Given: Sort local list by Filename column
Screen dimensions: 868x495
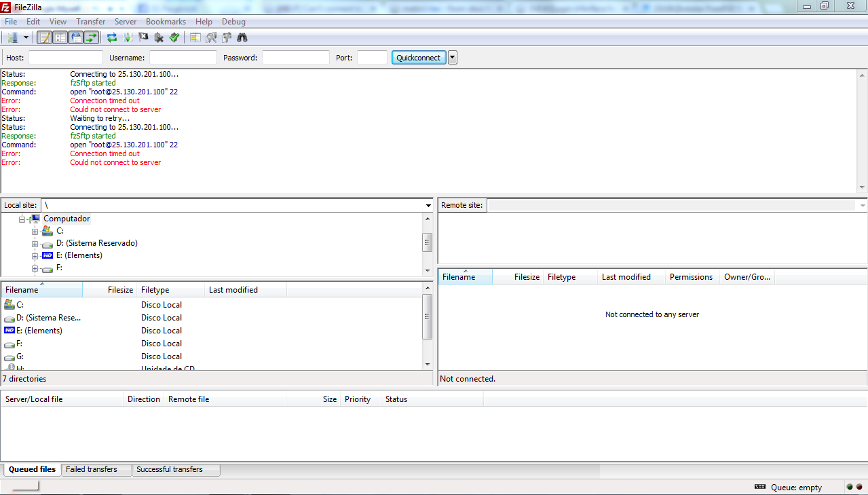Looking at the screenshot, I should tap(42, 290).
